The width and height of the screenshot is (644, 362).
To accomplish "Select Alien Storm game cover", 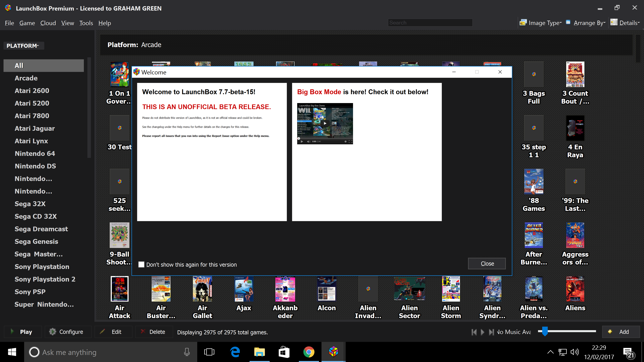I will [x=451, y=289].
